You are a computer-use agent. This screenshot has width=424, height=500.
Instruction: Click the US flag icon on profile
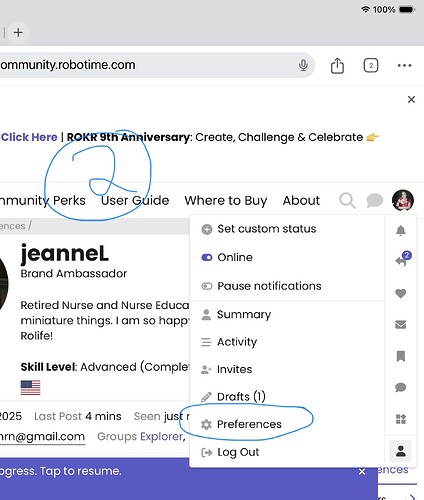30,387
